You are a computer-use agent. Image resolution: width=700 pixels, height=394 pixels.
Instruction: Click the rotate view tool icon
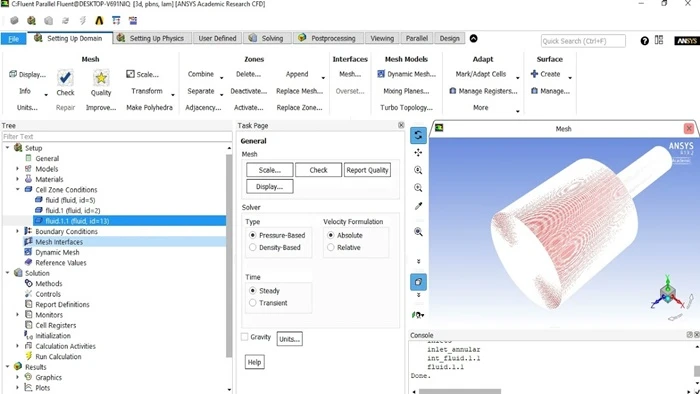418,135
